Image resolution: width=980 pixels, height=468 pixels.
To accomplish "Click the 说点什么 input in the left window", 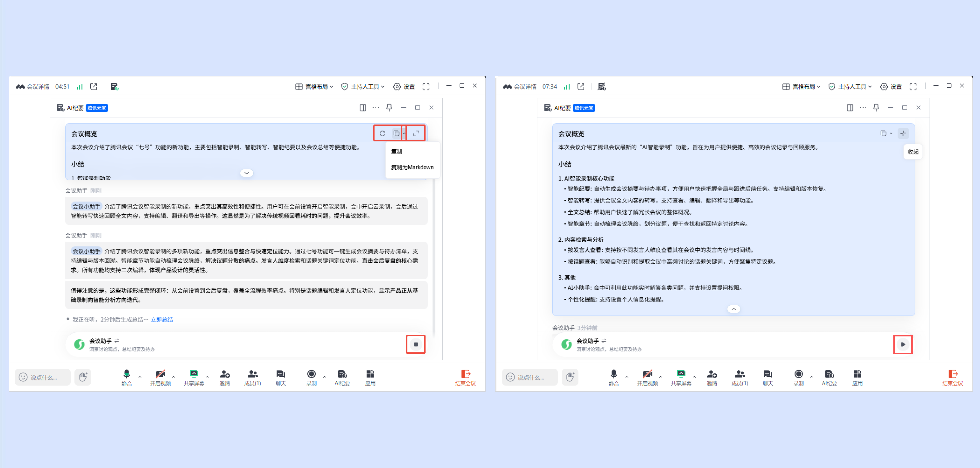I will click(43, 377).
